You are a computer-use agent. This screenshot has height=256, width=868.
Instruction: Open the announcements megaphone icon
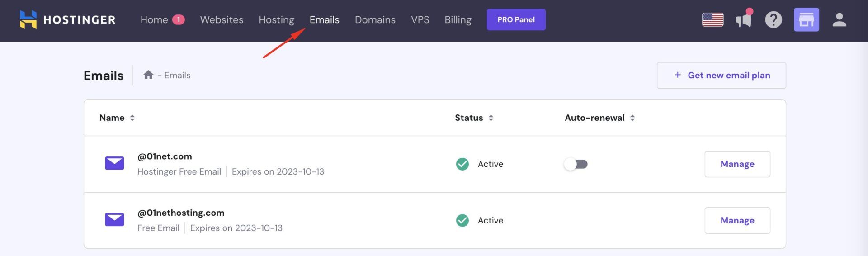click(x=744, y=19)
